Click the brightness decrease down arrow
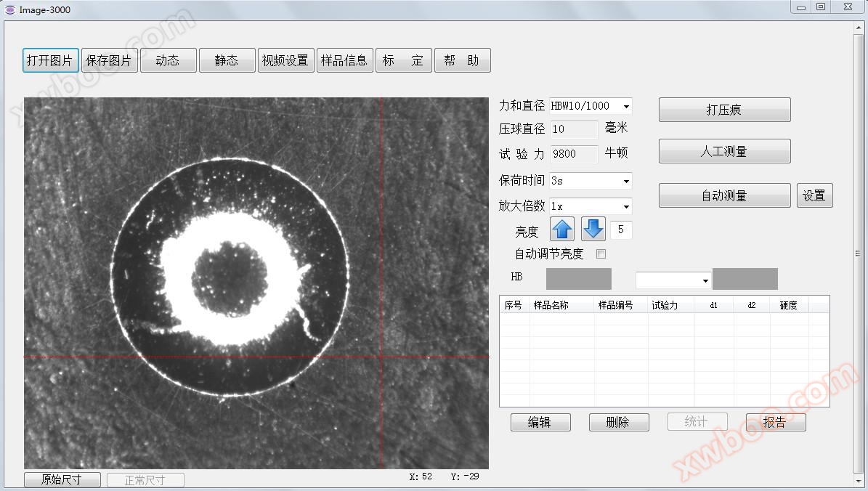The height and width of the screenshot is (491, 868). [593, 230]
